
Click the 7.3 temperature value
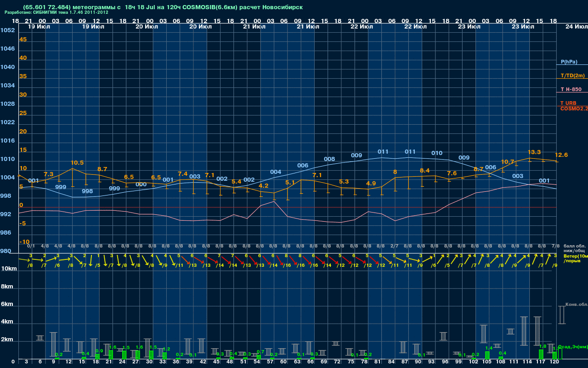(49, 174)
